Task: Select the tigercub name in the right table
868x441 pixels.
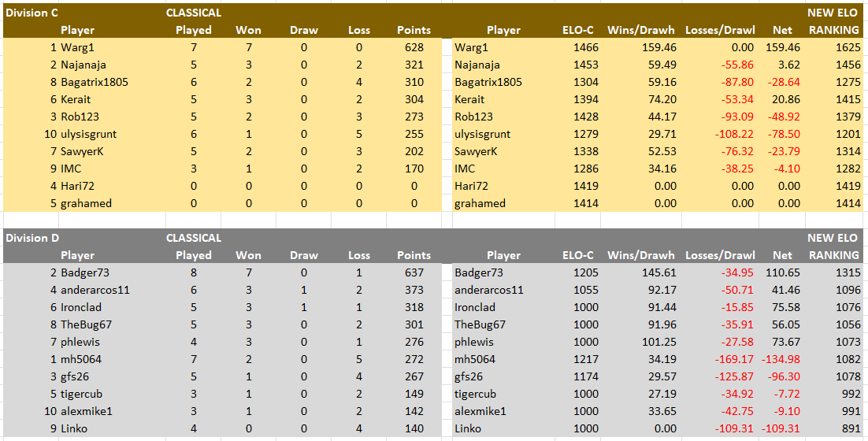Action: 475,394
